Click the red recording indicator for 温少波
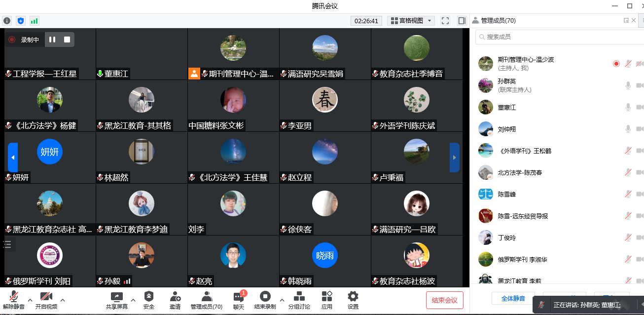This screenshot has width=644, height=315. coord(616,64)
